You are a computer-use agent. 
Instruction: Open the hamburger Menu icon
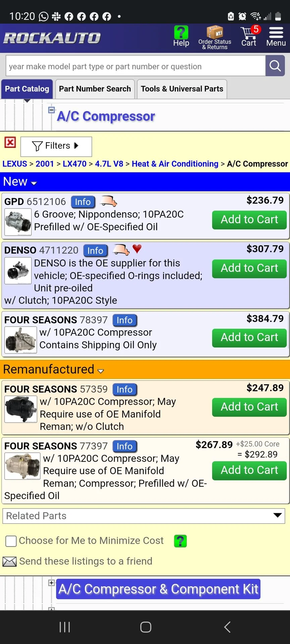click(x=276, y=33)
